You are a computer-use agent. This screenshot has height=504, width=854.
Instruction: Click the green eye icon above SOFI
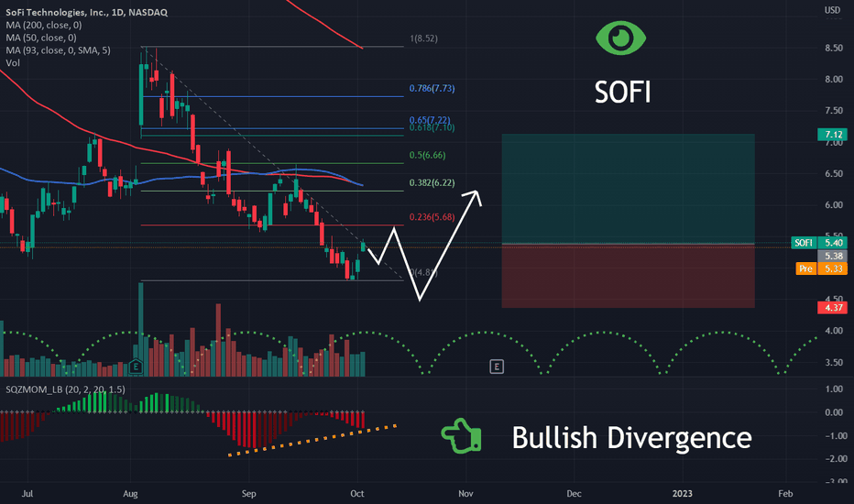(620, 38)
